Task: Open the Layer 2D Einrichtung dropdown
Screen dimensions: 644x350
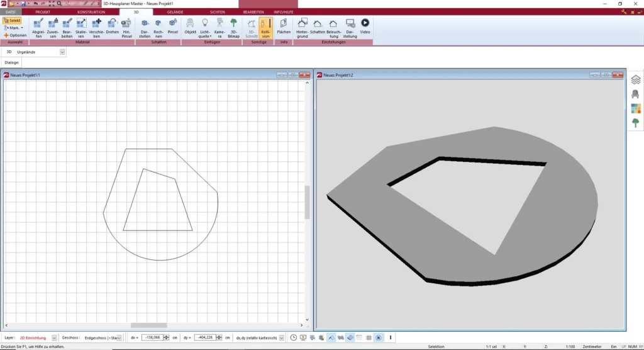Action: [x=54, y=338]
